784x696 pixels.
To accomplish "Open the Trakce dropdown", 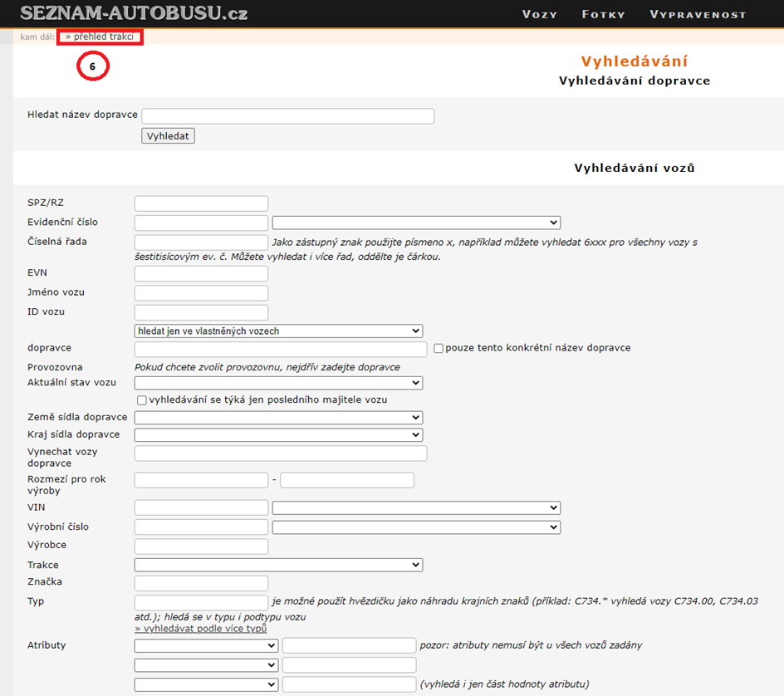I will click(x=278, y=565).
